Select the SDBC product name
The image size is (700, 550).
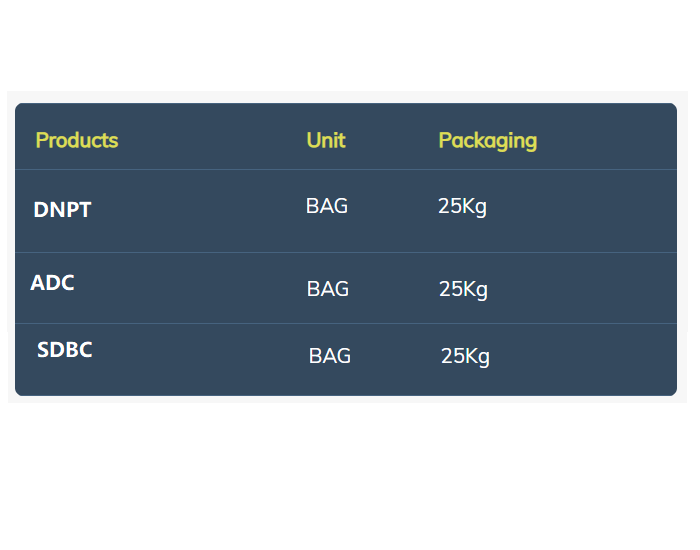coord(65,350)
